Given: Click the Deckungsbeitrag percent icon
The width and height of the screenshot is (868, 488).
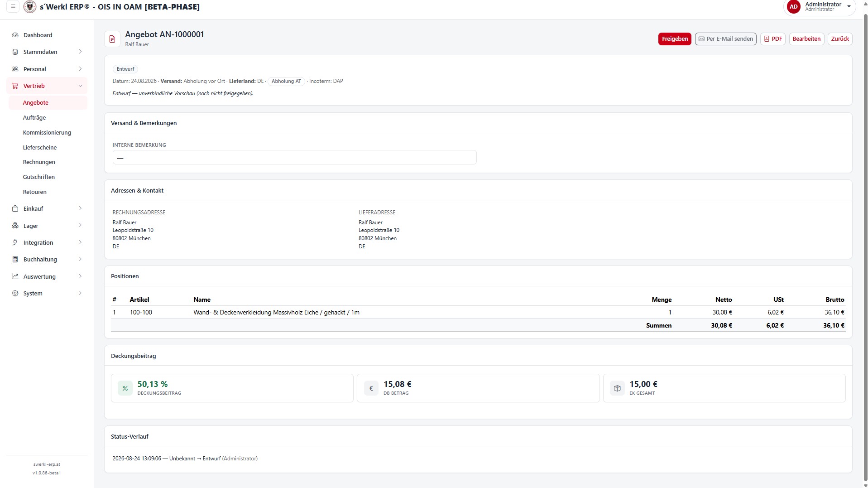Looking at the screenshot, I should coord(125,388).
